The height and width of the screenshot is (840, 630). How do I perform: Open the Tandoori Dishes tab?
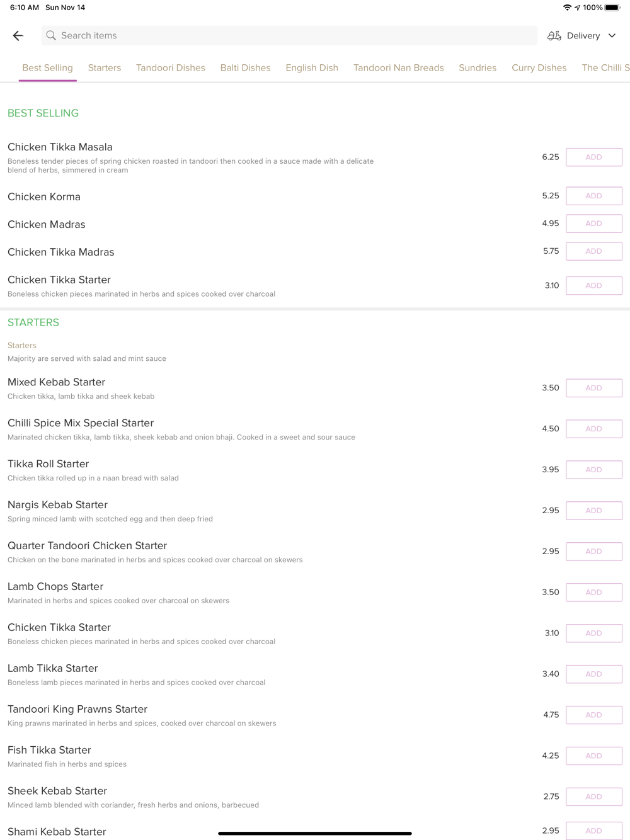[171, 68]
